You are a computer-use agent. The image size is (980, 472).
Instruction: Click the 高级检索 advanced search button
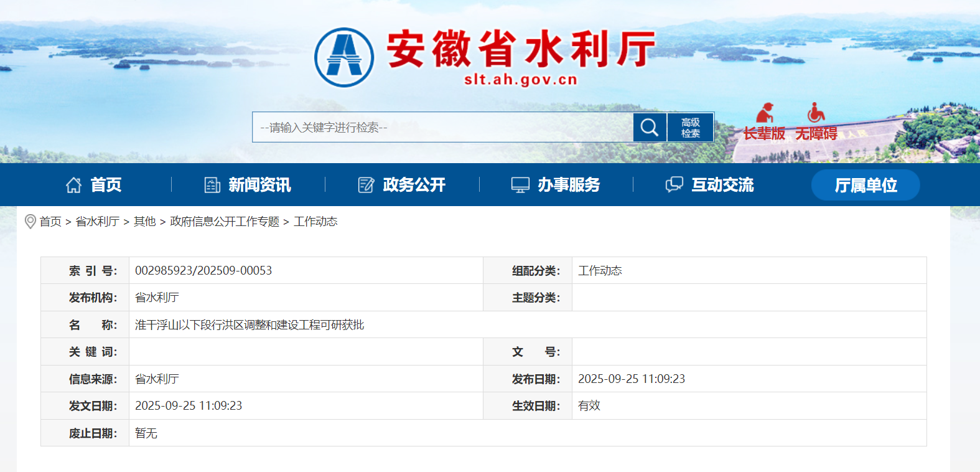point(690,127)
